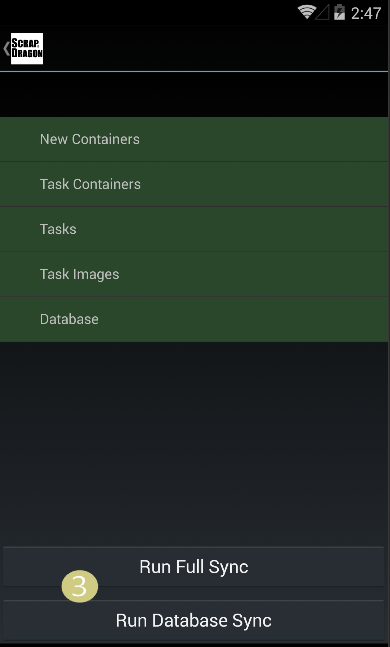Click the blank black strip above New Containers
The width and height of the screenshot is (390, 647).
coord(194,94)
